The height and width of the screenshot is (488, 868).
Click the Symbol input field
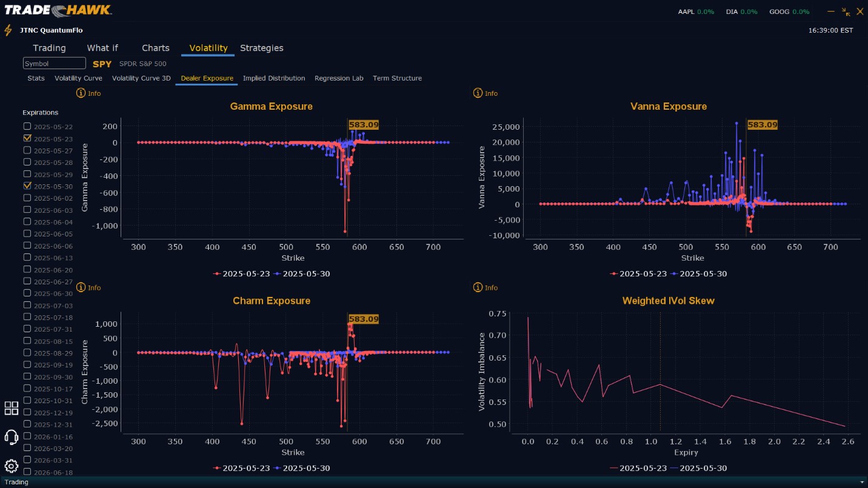(55, 63)
